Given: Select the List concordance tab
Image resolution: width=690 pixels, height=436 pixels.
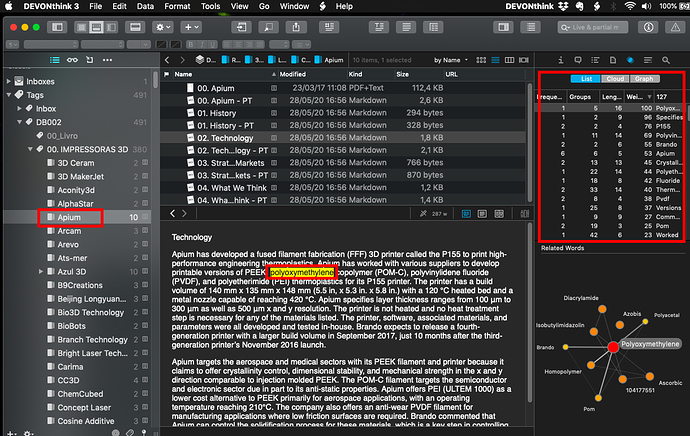Looking at the screenshot, I should coord(586,79).
